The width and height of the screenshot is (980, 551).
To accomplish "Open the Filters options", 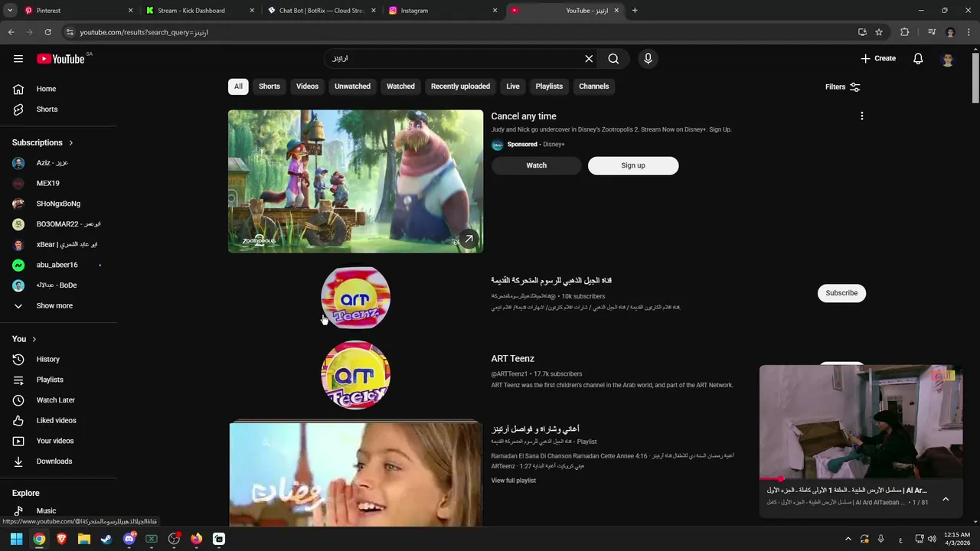I will pos(842,86).
